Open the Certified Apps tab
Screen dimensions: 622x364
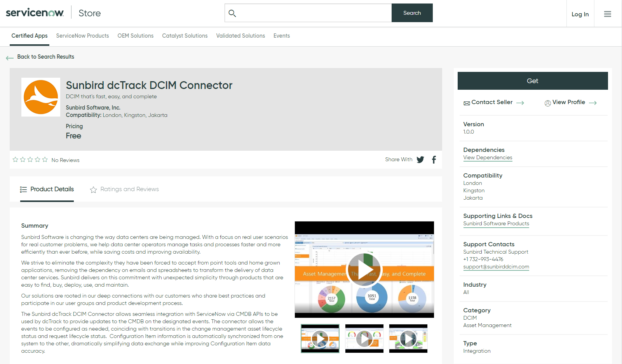pyautogui.click(x=30, y=36)
